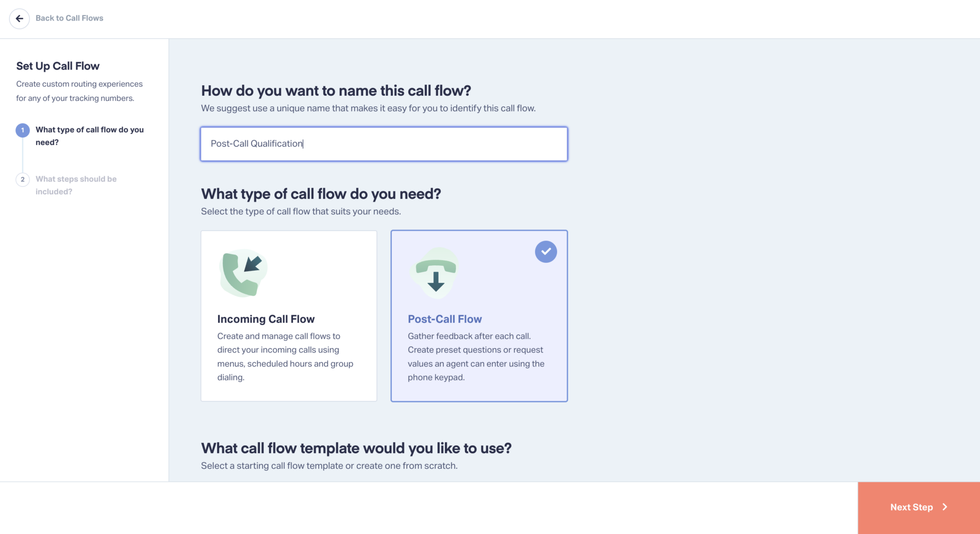Click the 'Set Up Call Flow' heading
Screen dimensions: 980x534
tap(58, 66)
